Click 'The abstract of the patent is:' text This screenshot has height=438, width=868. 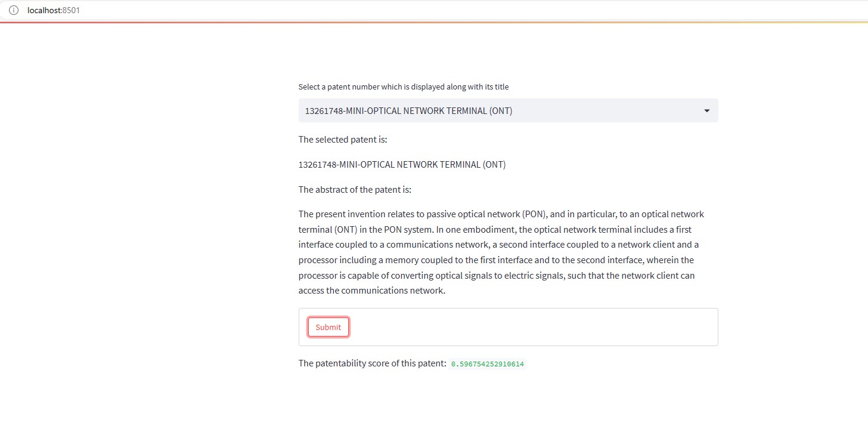click(x=355, y=190)
